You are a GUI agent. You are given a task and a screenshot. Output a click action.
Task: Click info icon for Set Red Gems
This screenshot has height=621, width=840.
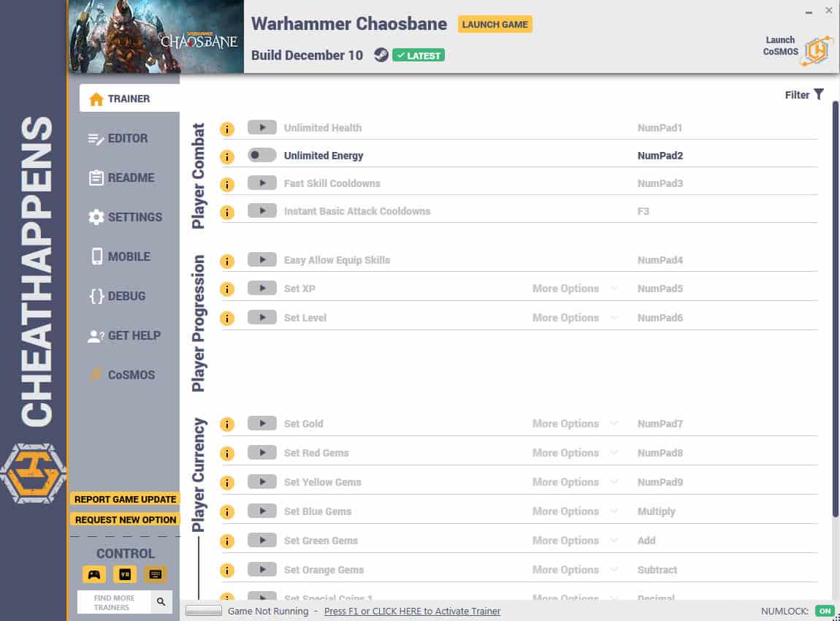point(227,454)
